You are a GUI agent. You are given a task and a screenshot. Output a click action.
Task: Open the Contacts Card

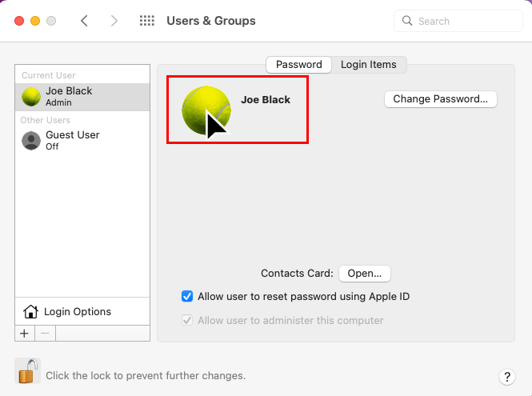tap(365, 274)
